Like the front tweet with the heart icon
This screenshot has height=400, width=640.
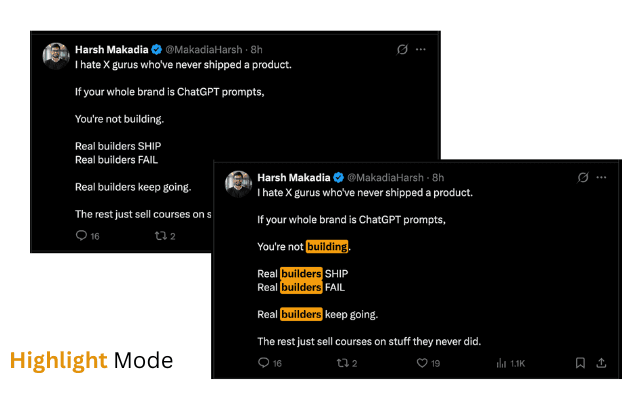pos(422,363)
